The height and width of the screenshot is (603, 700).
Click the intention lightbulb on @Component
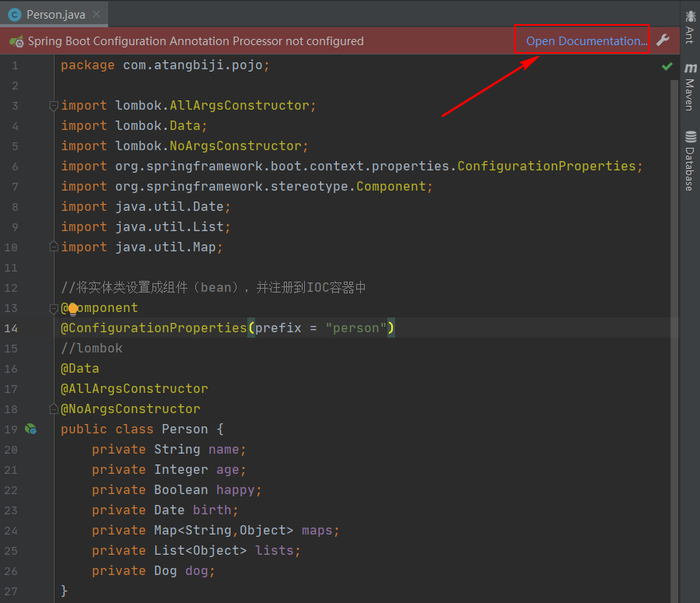[x=73, y=309]
